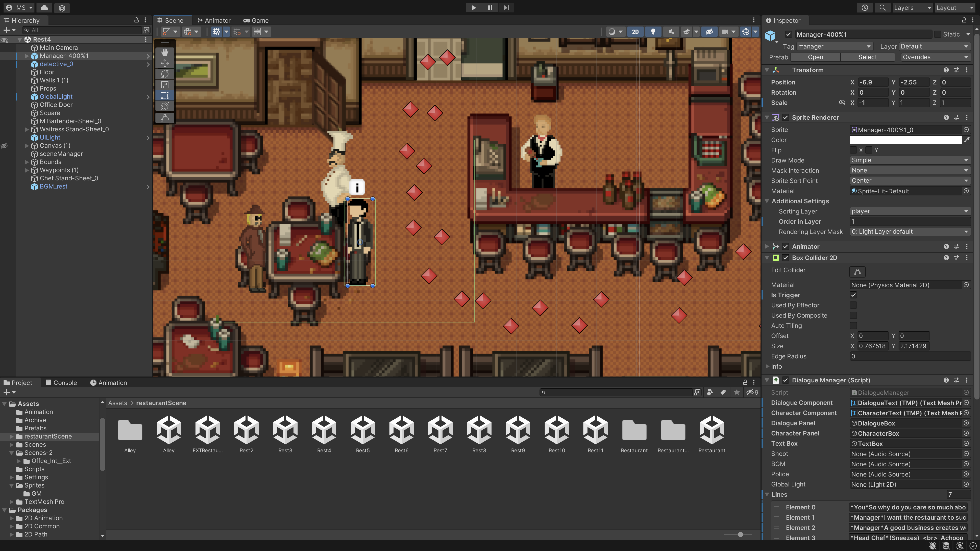Image resolution: width=980 pixels, height=551 pixels.
Task: Open the Overrides dropdown
Action: tap(936, 57)
